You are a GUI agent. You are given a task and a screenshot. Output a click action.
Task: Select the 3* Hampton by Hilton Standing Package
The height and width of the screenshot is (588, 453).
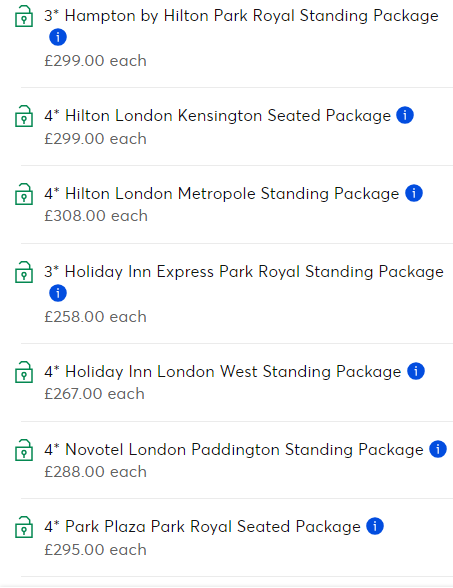[x=241, y=16]
